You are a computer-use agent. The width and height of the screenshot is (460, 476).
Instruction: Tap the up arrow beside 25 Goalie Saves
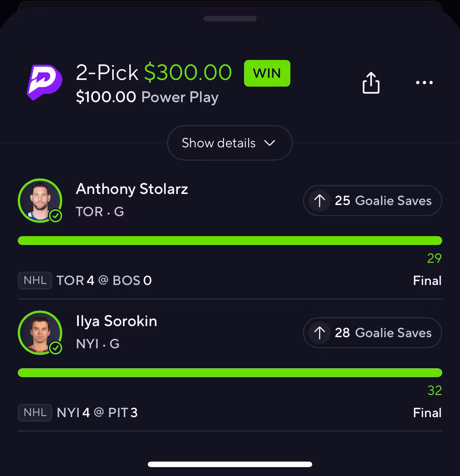point(320,201)
